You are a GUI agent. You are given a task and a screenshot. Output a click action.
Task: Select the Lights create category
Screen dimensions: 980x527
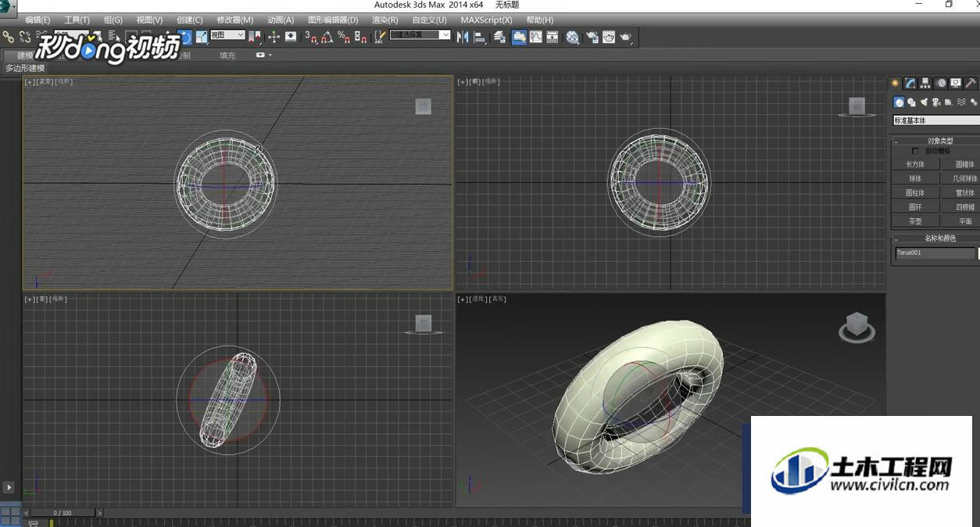click(x=924, y=102)
